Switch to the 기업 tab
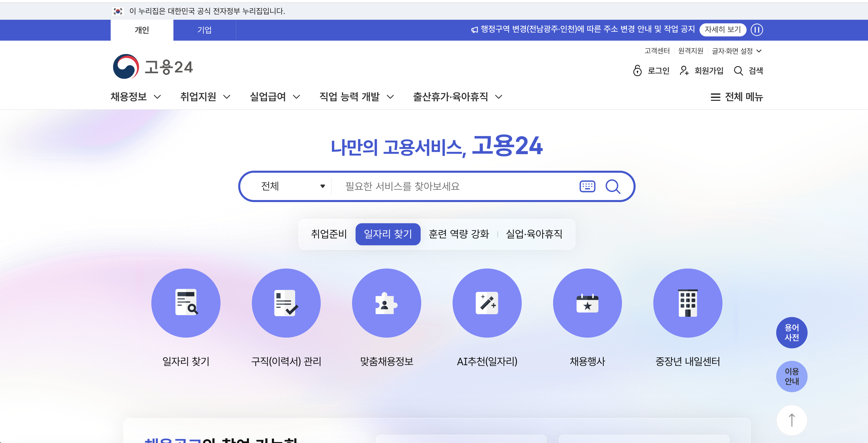This screenshot has width=868, height=443. click(205, 30)
